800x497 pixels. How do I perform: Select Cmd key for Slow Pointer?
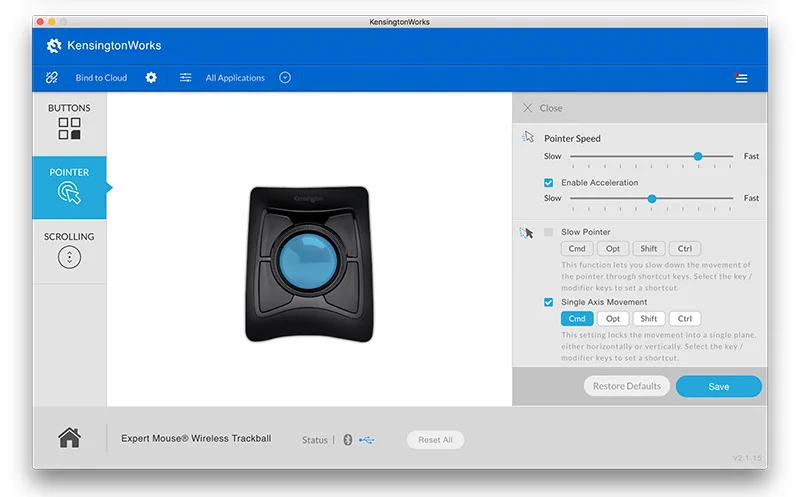click(577, 248)
